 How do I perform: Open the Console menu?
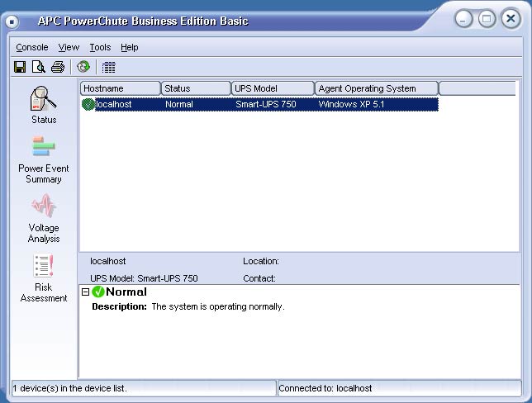(32, 47)
